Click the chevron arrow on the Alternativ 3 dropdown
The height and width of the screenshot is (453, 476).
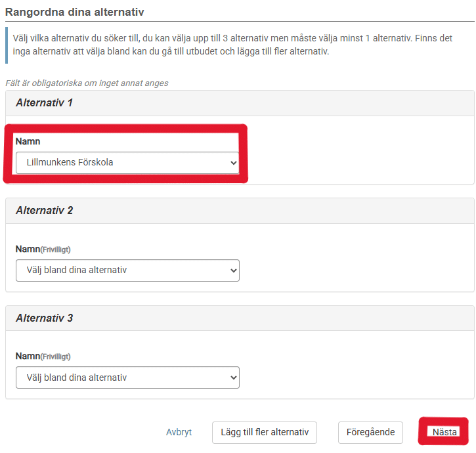[234, 377]
